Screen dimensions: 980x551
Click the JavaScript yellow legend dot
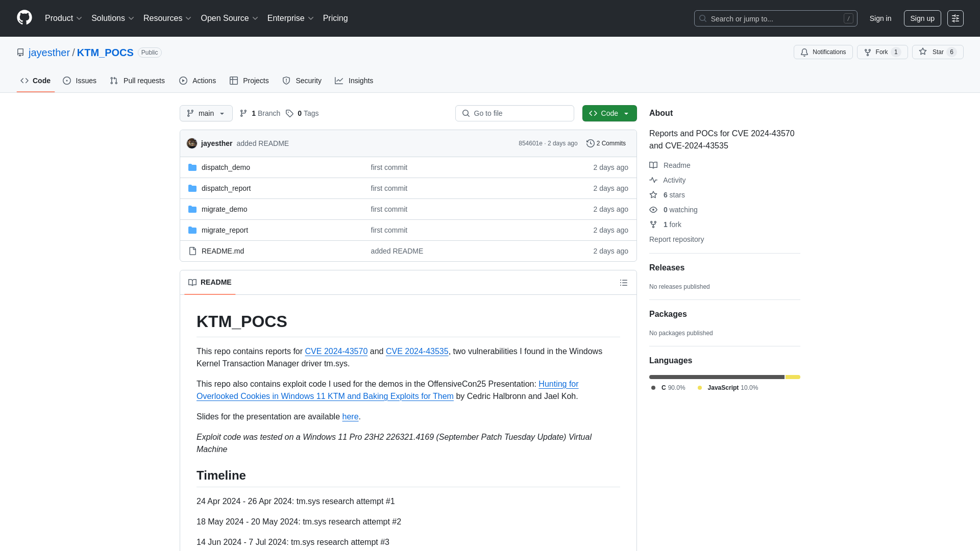coord(700,388)
